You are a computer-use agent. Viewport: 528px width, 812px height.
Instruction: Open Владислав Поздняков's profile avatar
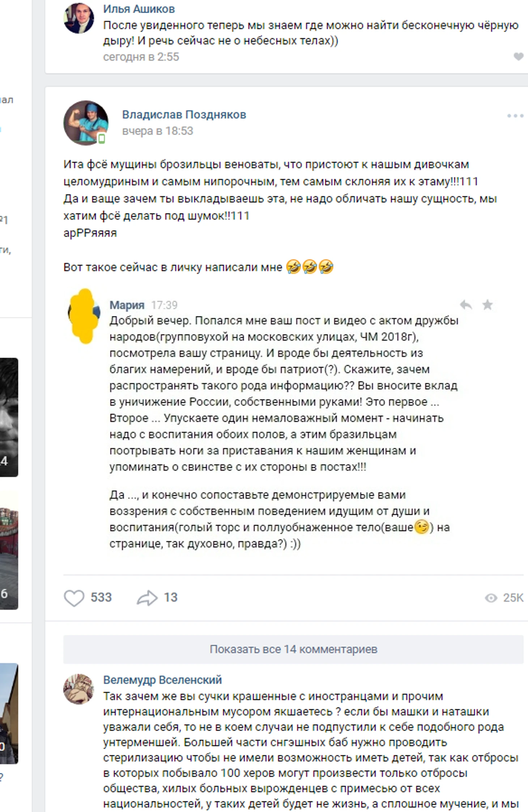coord(86,123)
